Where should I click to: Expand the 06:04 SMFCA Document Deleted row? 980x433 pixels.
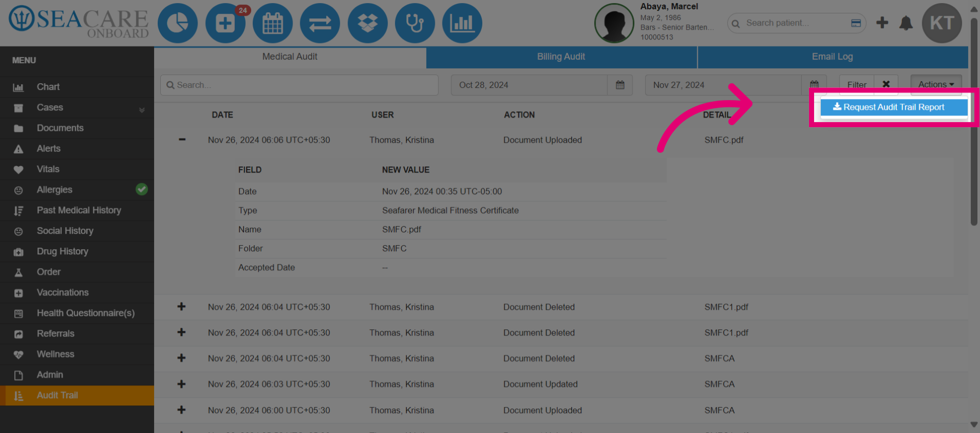point(181,358)
